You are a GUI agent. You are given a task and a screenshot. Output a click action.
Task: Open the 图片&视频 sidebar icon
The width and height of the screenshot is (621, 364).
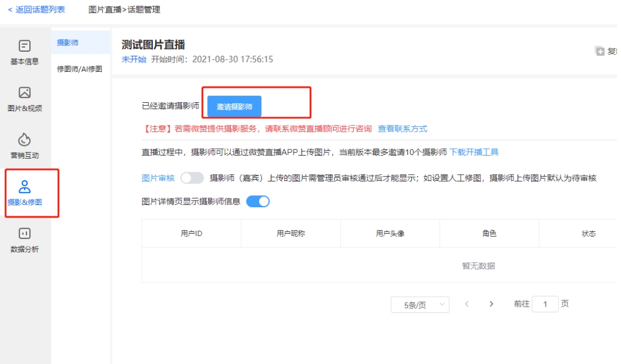[x=25, y=92]
